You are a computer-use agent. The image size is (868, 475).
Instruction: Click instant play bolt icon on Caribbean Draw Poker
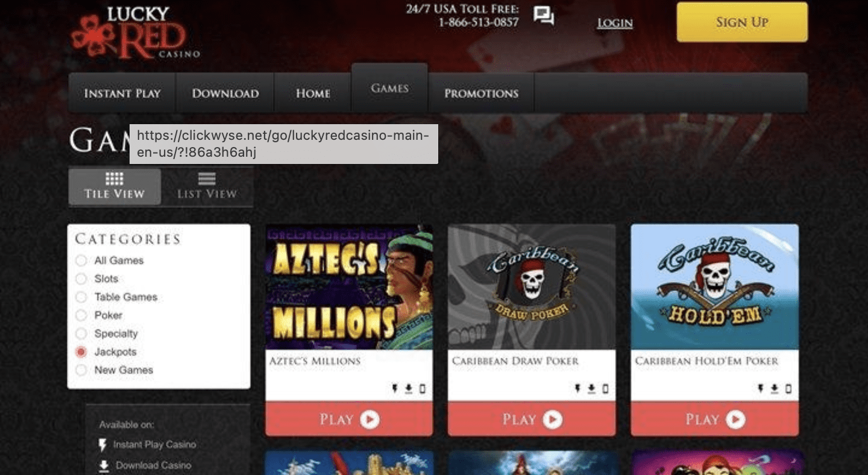577,389
